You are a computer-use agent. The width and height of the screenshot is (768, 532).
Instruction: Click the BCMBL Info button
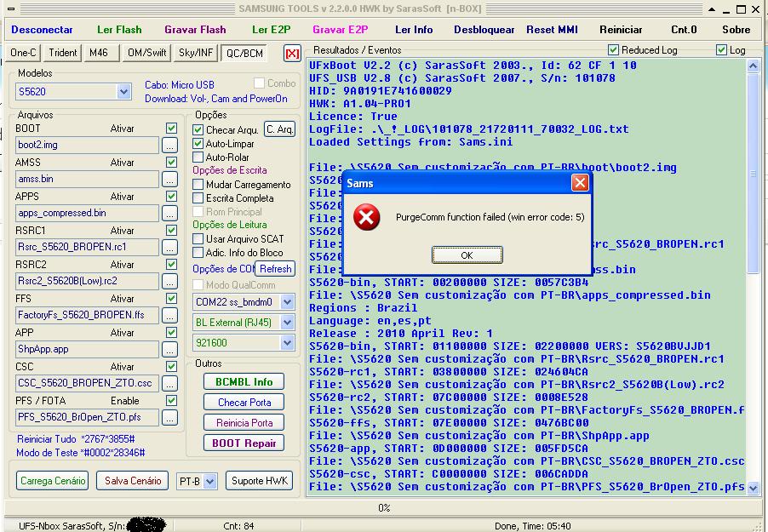(x=244, y=382)
